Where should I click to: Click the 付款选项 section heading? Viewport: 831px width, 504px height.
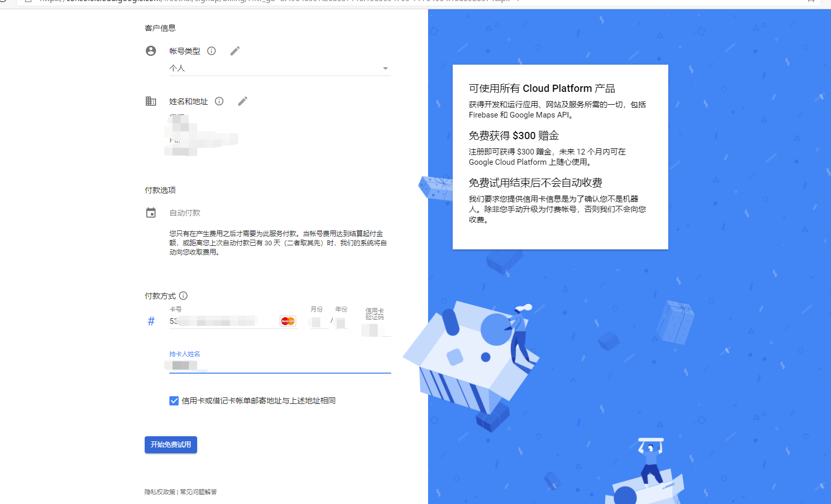[160, 190]
